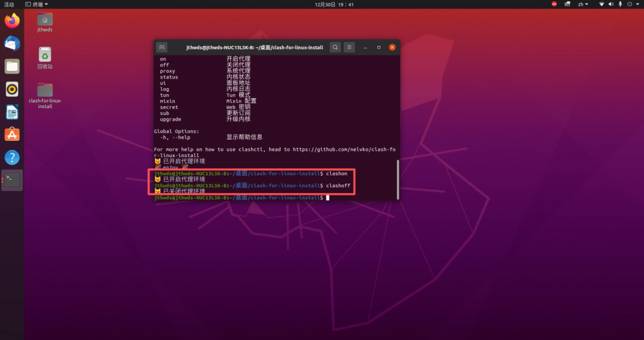The image size is (644, 340).
Task: Open the Help icon in dock
Action: coord(12,157)
